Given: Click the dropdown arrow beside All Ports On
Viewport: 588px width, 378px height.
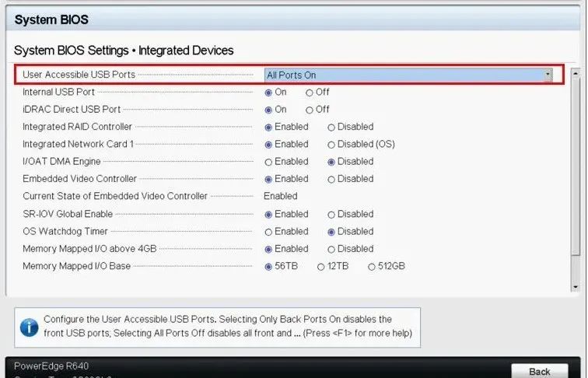Looking at the screenshot, I should point(548,75).
